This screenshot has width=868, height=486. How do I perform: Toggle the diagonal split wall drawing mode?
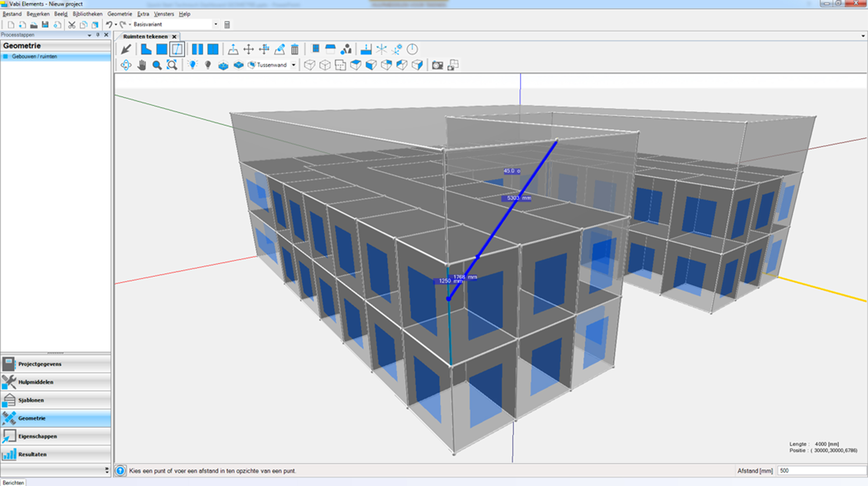[x=177, y=49]
